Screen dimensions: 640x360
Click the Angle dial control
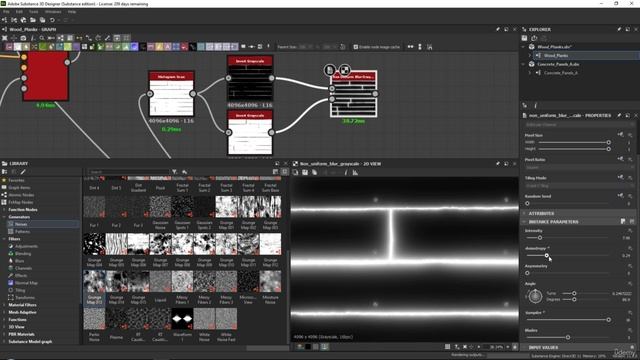535,296
